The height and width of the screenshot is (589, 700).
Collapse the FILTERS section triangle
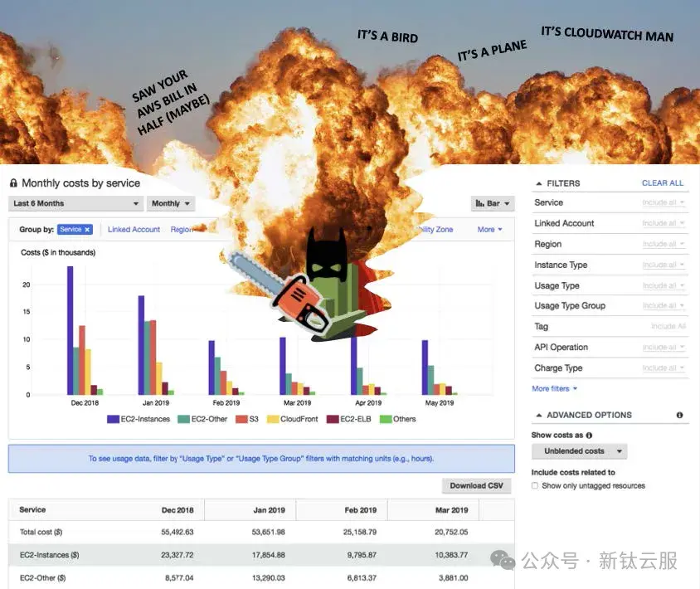(539, 183)
